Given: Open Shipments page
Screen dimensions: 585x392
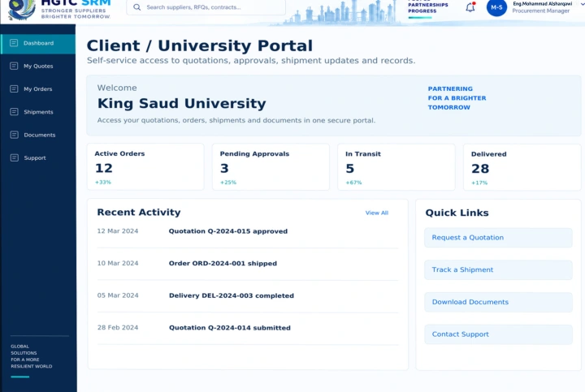Looking at the screenshot, I should pyautogui.click(x=38, y=112).
